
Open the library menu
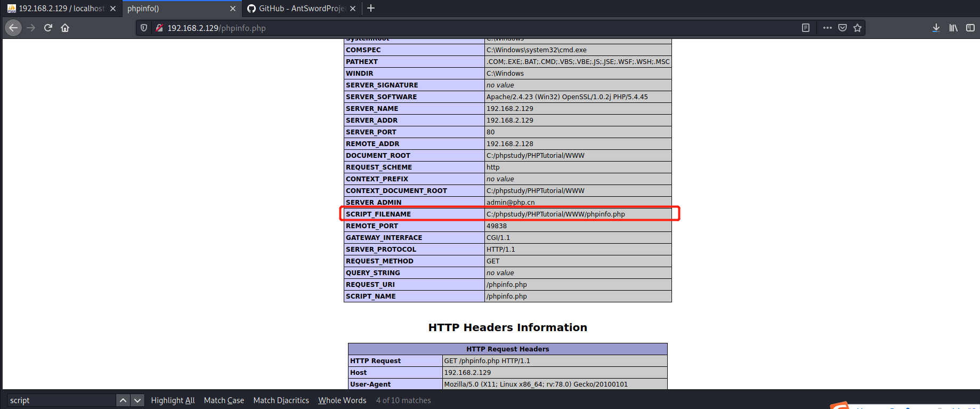coord(953,28)
